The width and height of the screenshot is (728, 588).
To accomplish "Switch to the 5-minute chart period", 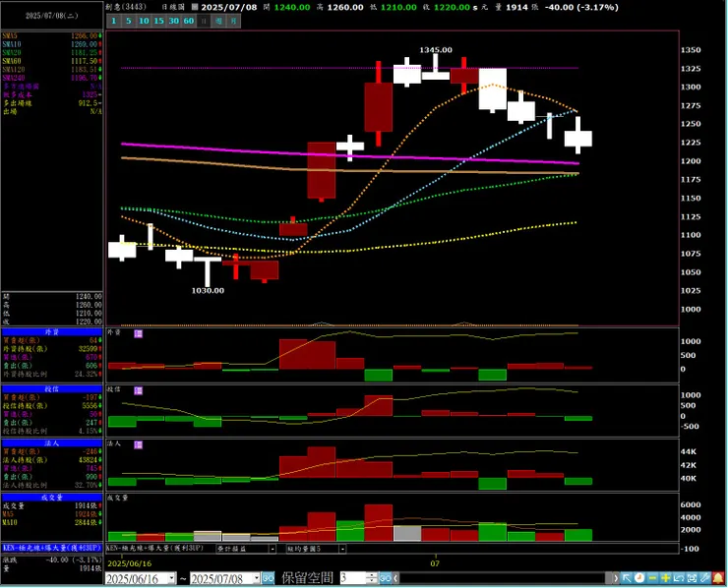I will [129, 21].
